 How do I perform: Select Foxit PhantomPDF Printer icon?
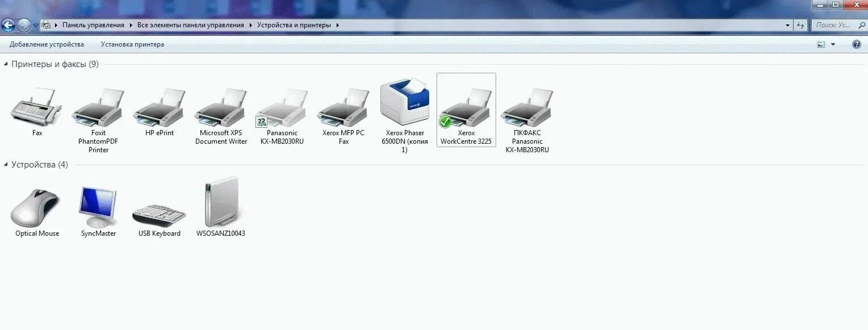[98, 107]
